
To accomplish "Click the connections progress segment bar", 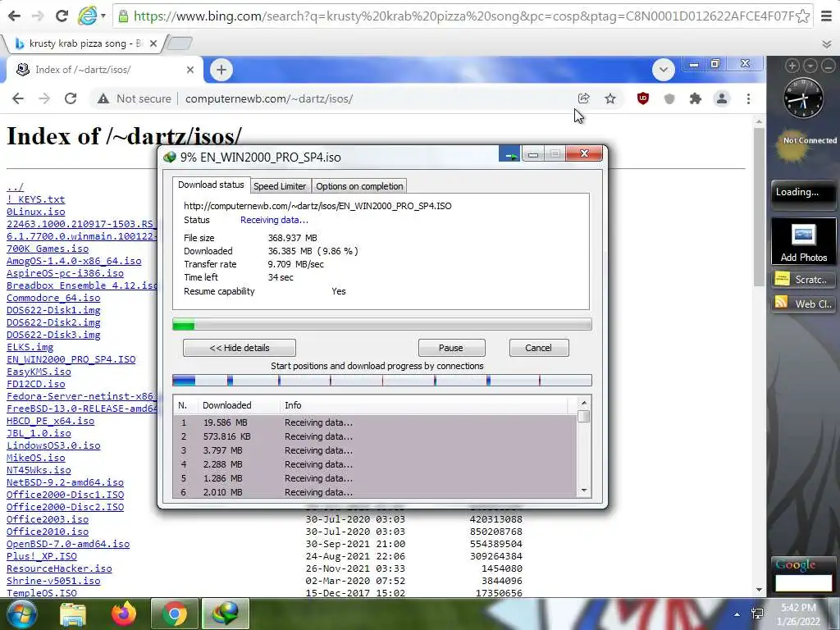I will tap(382, 381).
